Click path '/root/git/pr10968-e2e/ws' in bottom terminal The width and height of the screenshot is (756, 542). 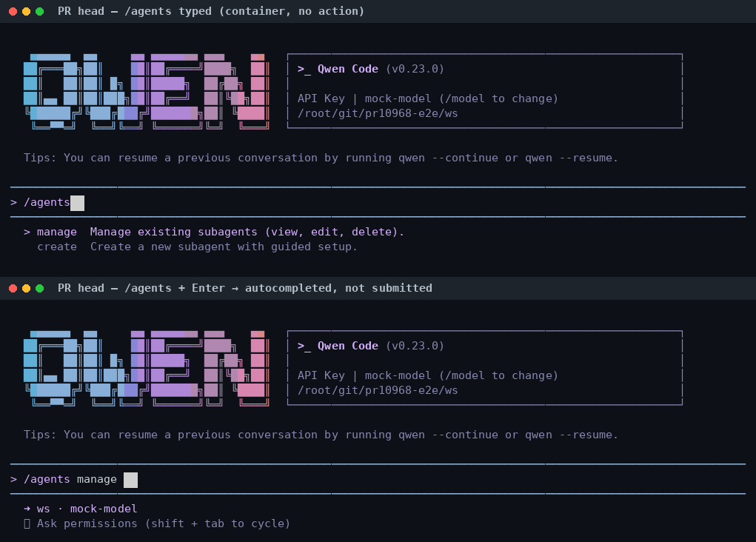coord(378,390)
